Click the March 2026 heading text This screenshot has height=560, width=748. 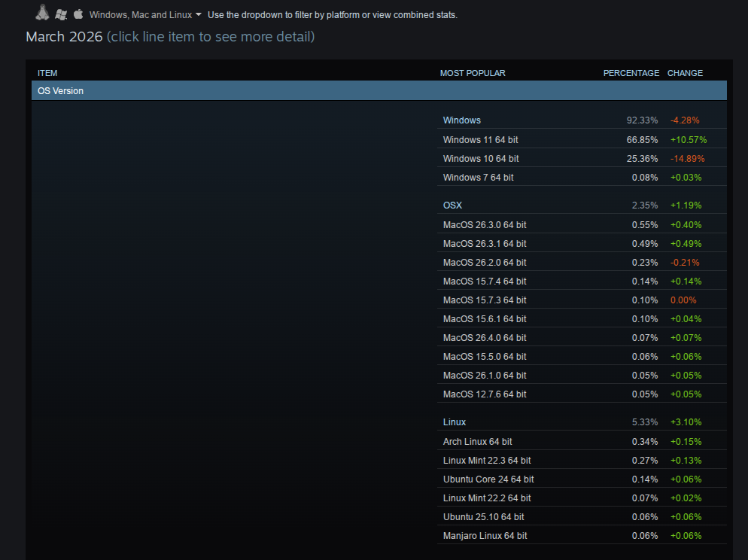pos(64,37)
